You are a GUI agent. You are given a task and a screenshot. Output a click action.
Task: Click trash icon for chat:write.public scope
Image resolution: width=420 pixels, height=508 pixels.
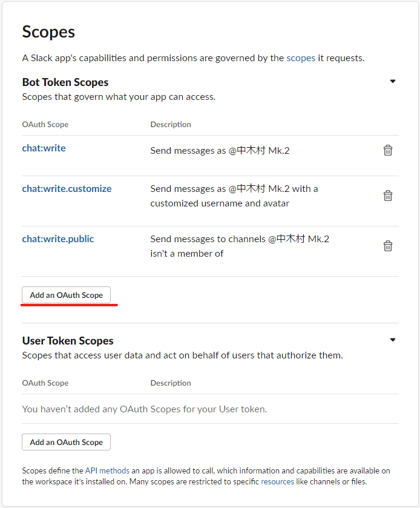tap(387, 246)
